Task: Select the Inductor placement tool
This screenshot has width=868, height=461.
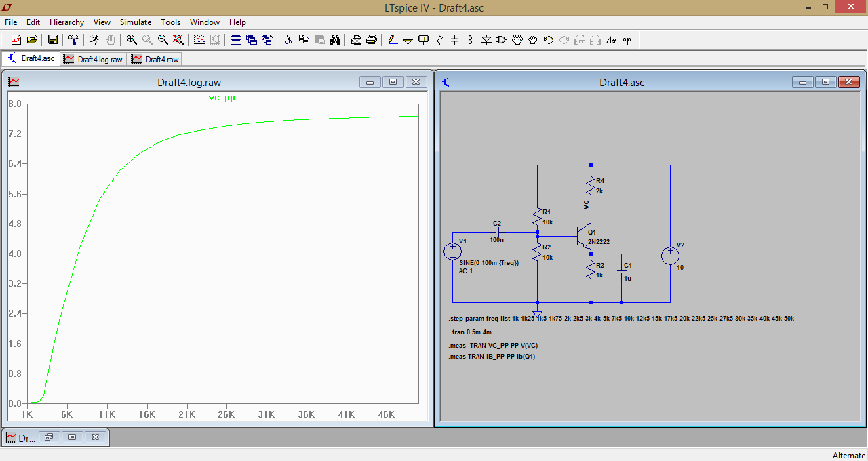Action: (x=471, y=40)
